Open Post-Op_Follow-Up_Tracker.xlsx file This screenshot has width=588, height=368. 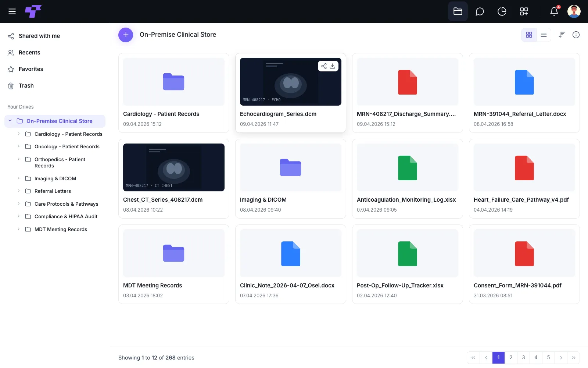[x=408, y=265]
